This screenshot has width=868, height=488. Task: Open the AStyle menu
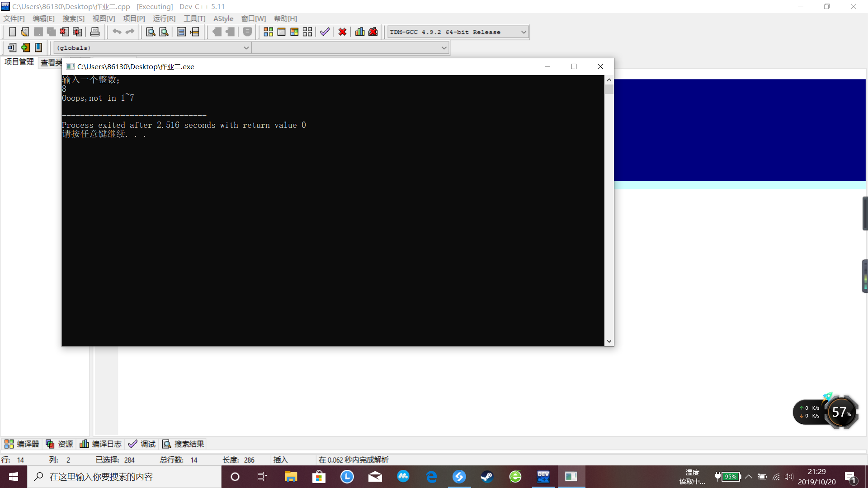point(223,19)
